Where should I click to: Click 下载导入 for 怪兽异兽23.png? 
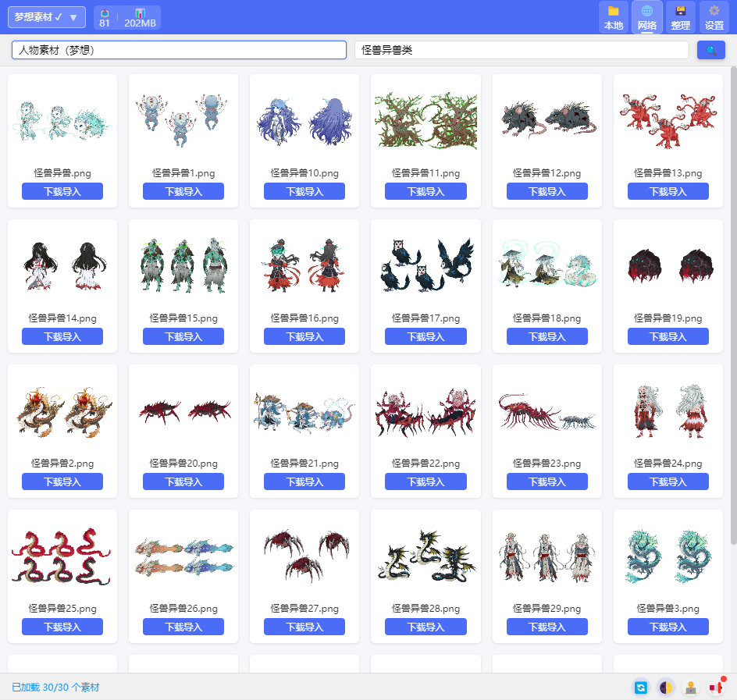click(547, 482)
